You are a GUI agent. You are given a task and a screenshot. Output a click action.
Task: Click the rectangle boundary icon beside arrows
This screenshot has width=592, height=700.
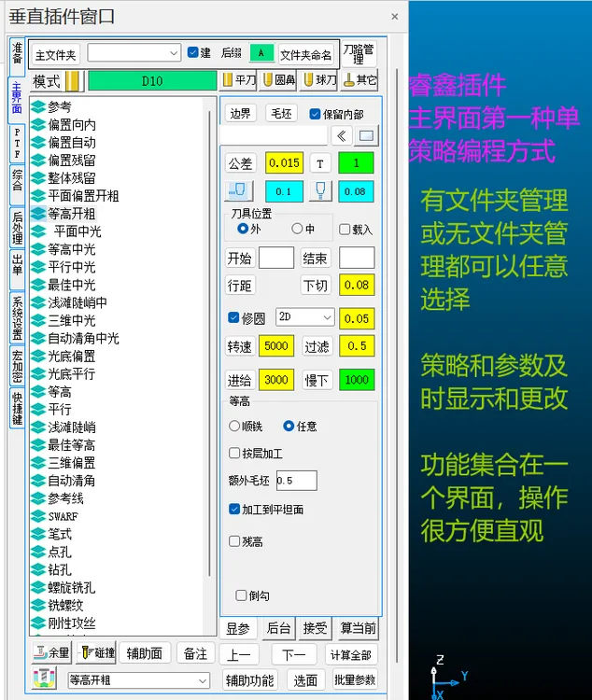click(x=366, y=135)
